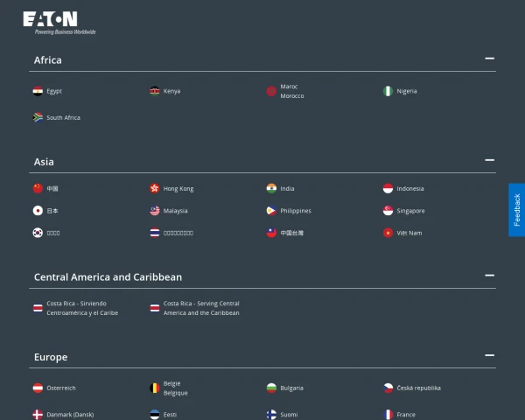Open Costa Rica - Serving Central America link

(201, 308)
